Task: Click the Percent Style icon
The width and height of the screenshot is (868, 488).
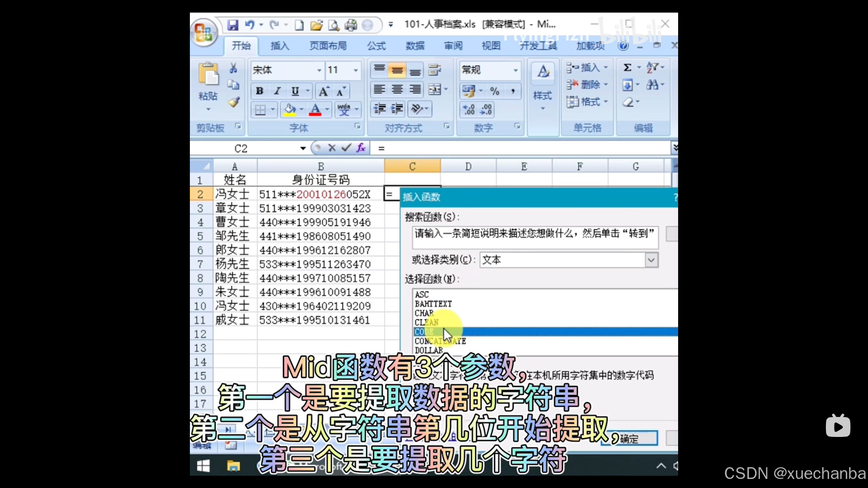Action: point(495,92)
